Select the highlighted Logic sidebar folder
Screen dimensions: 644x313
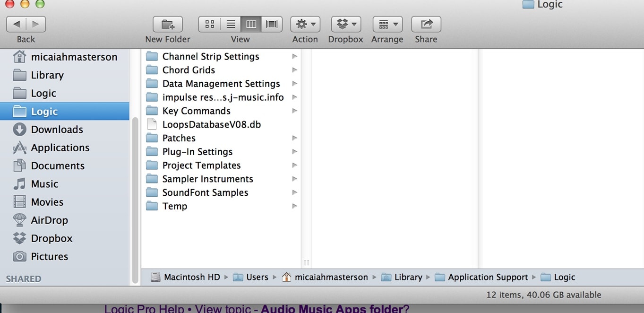pyautogui.click(x=65, y=111)
